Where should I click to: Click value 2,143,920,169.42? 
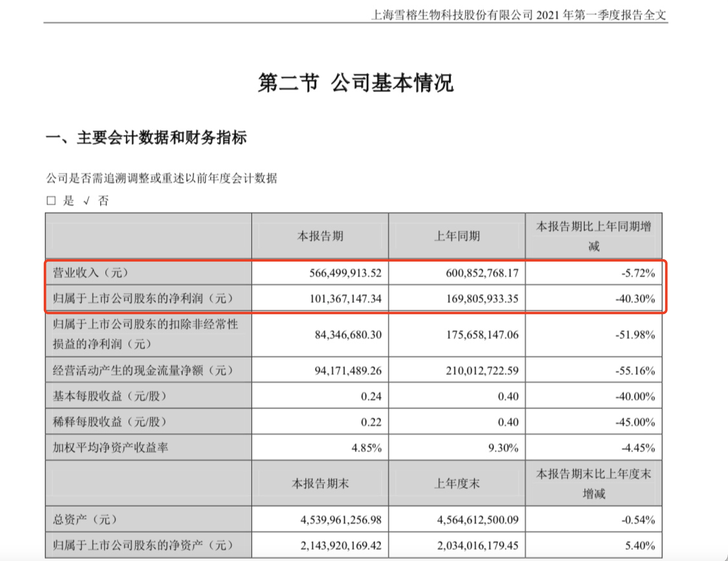pyautogui.click(x=341, y=545)
